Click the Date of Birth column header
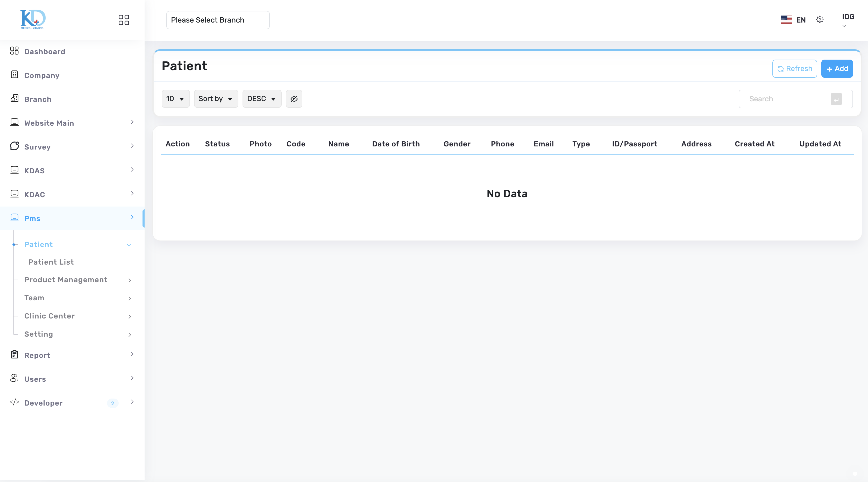Image resolution: width=868 pixels, height=482 pixels. click(x=396, y=144)
